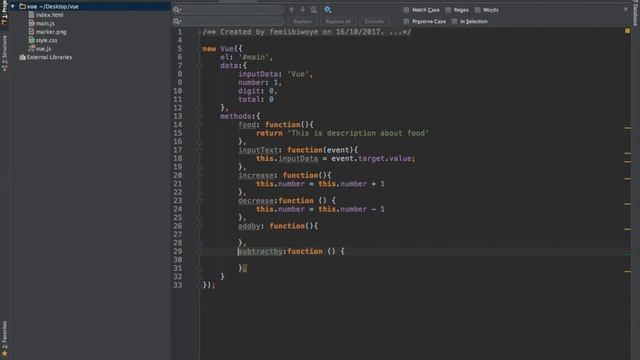This screenshot has height=360, width=640.
Task: Open replace history magnifier dropdown
Action: pos(177,21)
